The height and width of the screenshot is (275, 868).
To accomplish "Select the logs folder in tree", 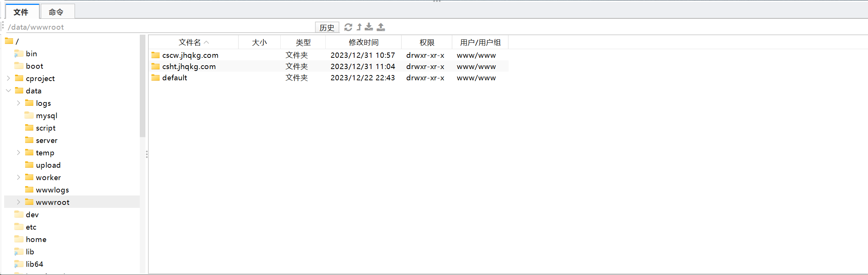I will (x=38, y=103).
